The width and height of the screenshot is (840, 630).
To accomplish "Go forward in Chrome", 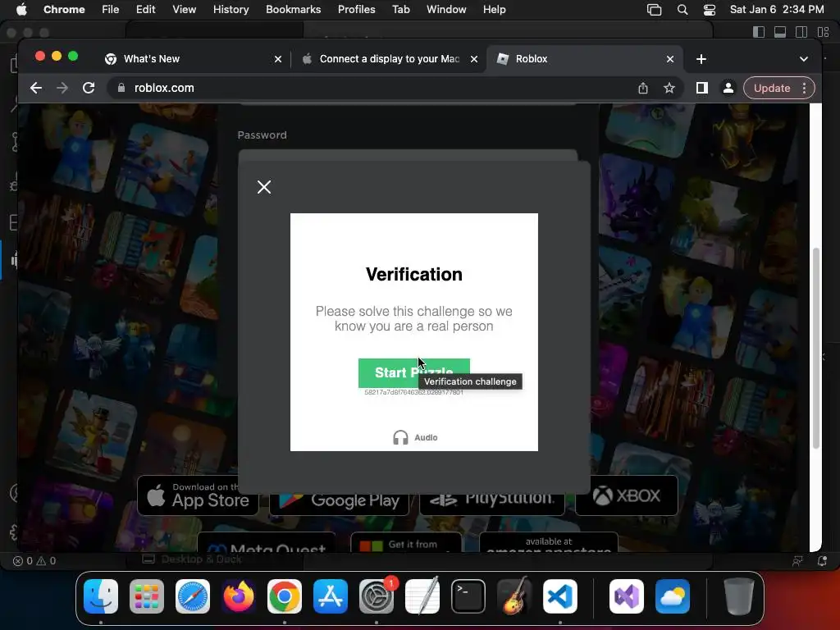I will coord(62,88).
